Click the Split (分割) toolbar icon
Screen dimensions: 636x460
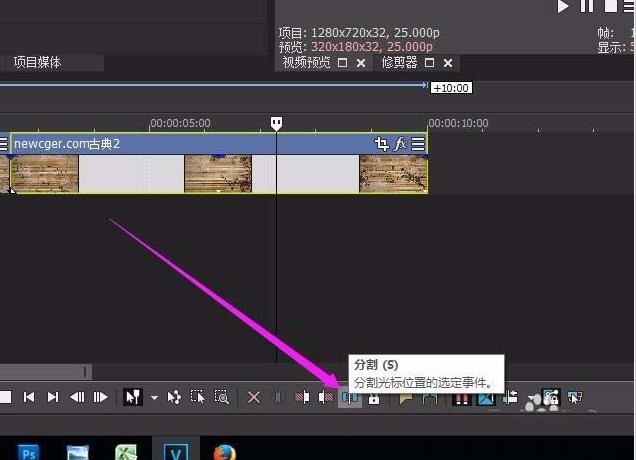pyautogui.click(x=350, y=397)
